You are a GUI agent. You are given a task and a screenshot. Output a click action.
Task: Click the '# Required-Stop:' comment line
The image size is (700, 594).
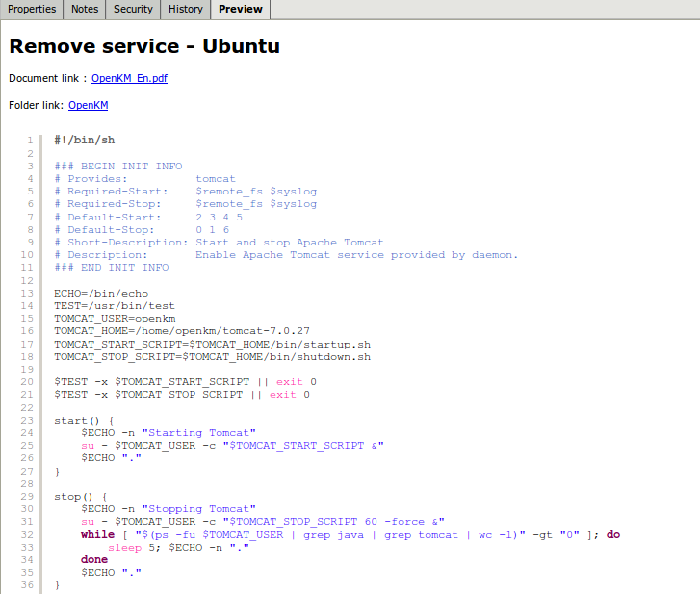click(x=185, y=203)
